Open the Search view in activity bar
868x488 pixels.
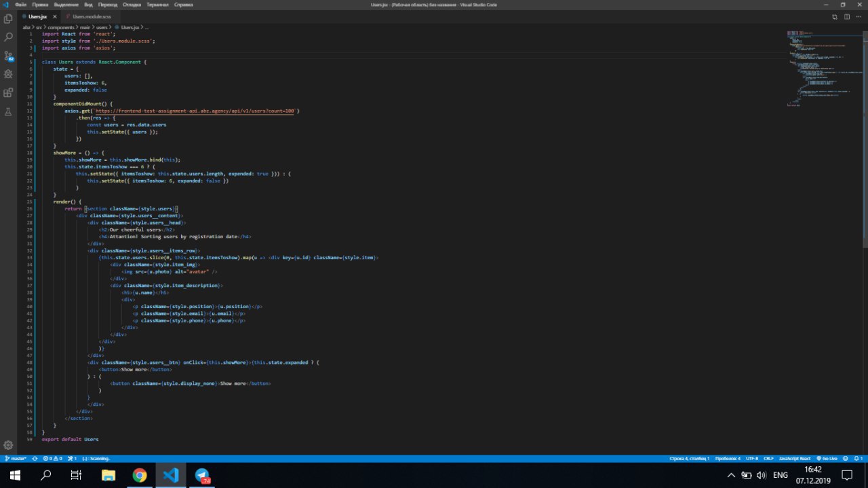click(x=8, y=37)
